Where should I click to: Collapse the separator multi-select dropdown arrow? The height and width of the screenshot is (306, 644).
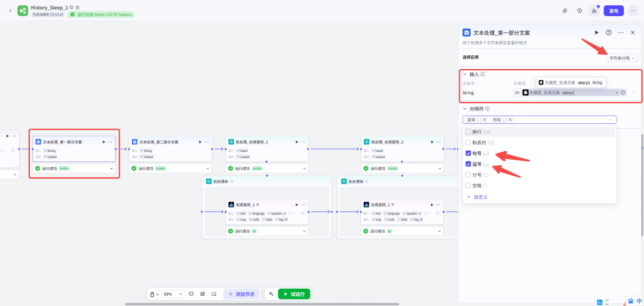(611, 120)
